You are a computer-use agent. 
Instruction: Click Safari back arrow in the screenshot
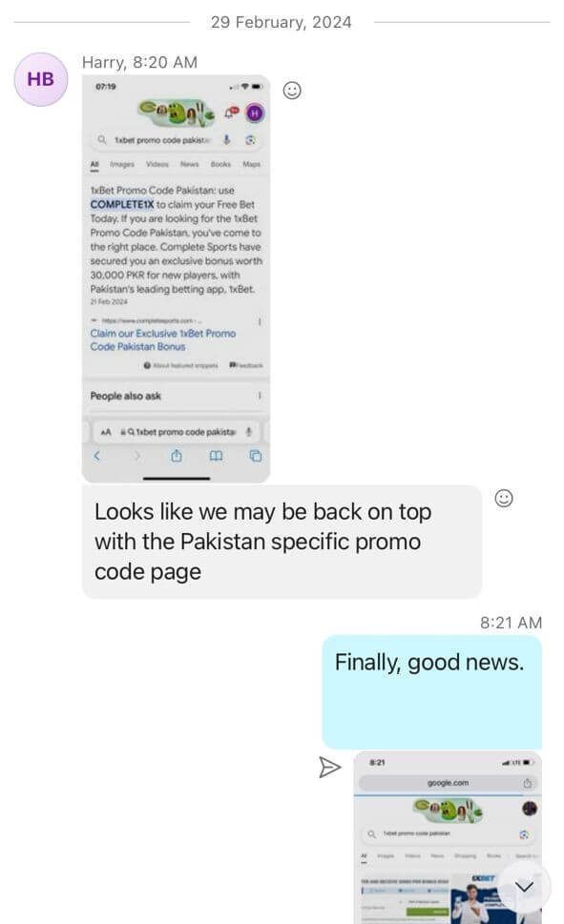[x=97, y=456]
